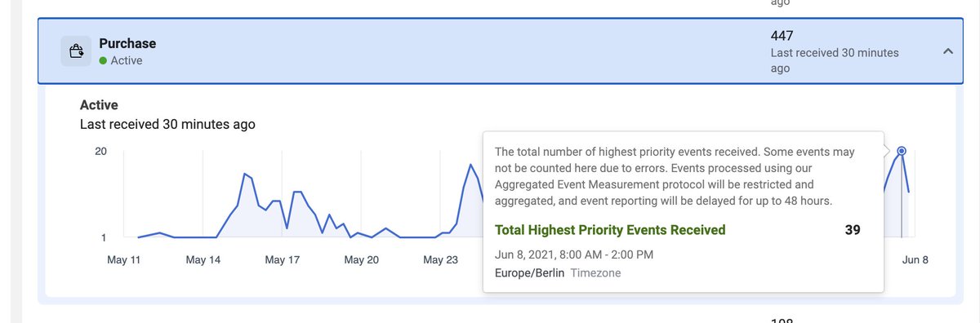The width and height of the screenshot is (980, 323).
Task: Click the Purchase shopping bag icon
Action: 76,51
